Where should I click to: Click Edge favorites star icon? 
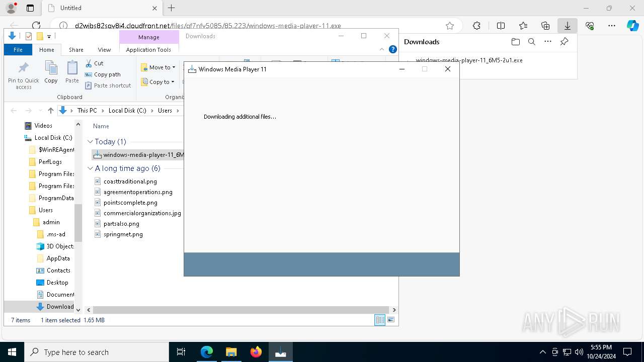(x=450, y=26)
